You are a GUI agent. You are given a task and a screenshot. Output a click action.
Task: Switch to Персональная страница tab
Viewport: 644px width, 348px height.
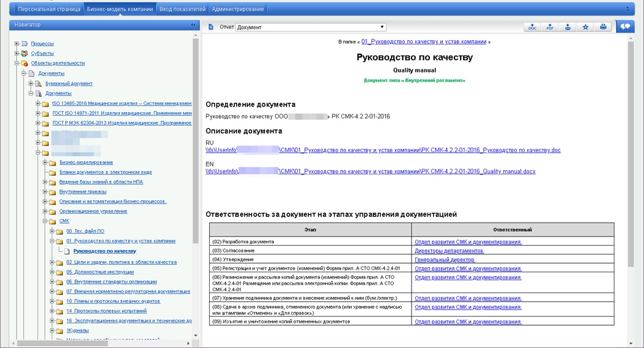(x=49, y=9)
